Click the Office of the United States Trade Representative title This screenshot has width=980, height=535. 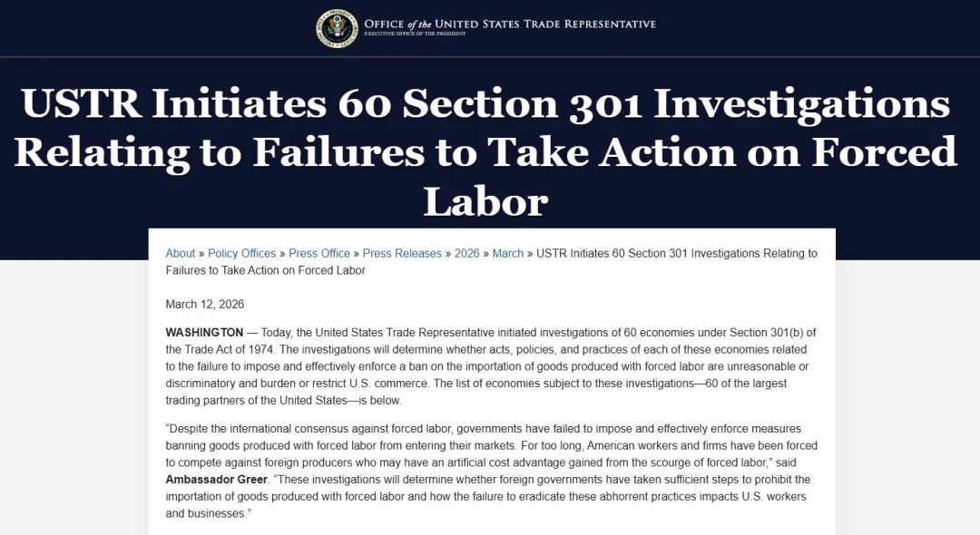509,23
